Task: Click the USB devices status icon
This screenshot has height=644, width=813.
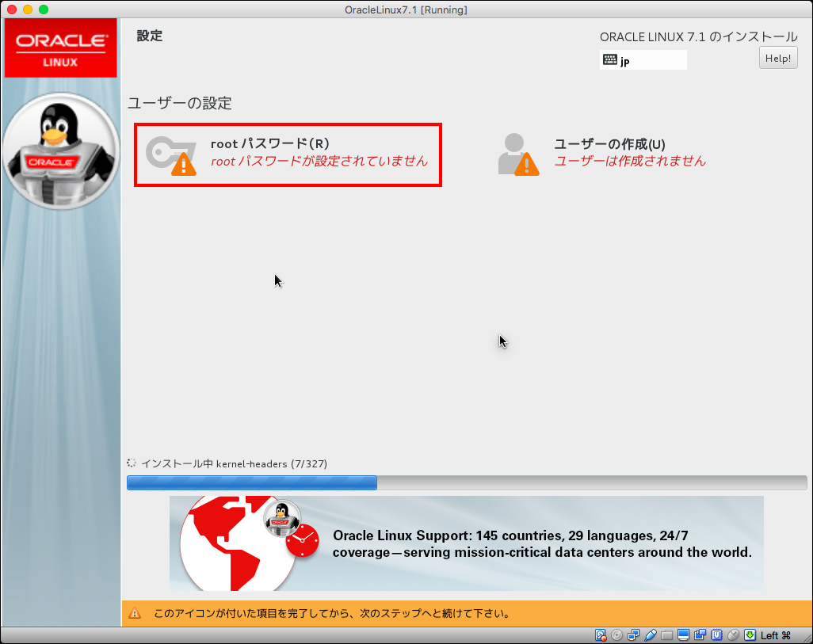Action: pyautogui.click(x=651, y=635)
